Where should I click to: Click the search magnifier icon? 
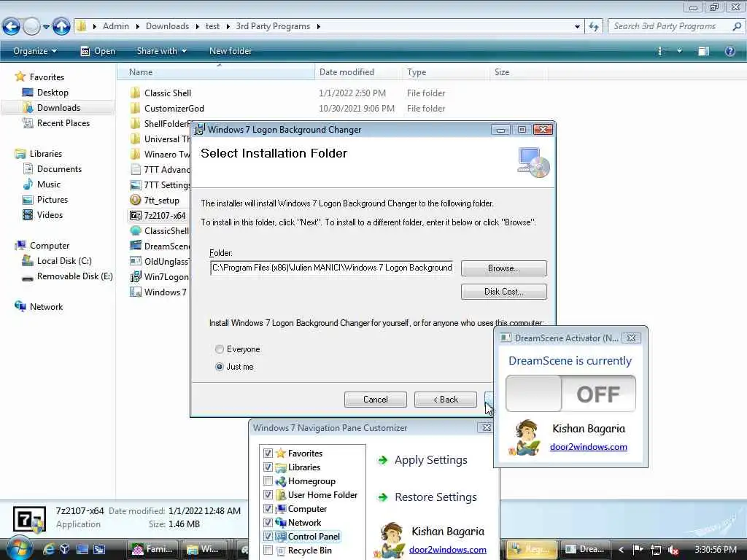[x=737, y=26]
